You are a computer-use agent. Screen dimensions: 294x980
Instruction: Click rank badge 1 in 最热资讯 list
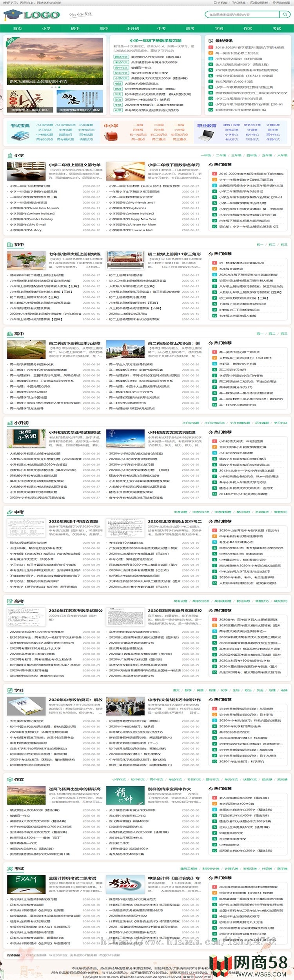pos(211,47)
